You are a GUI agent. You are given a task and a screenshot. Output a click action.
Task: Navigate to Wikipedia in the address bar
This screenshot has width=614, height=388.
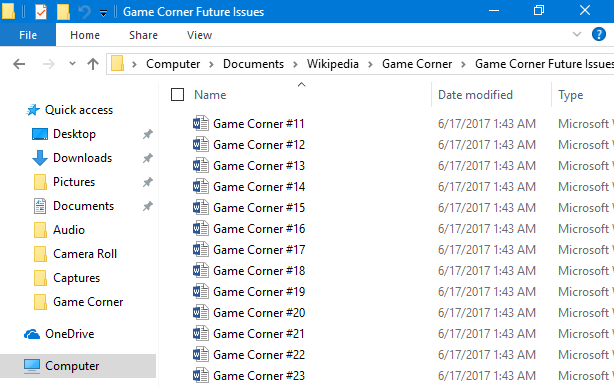(x=332, y=64)
